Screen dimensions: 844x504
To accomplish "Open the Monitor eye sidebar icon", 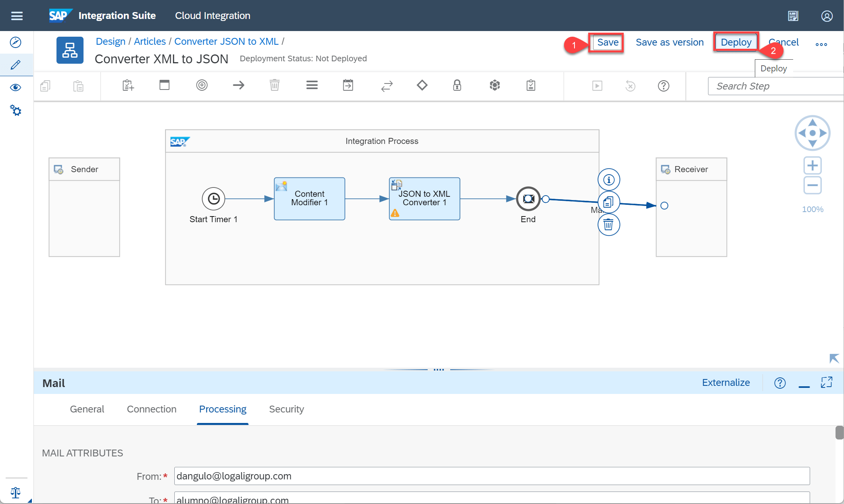I will [16, 87].
